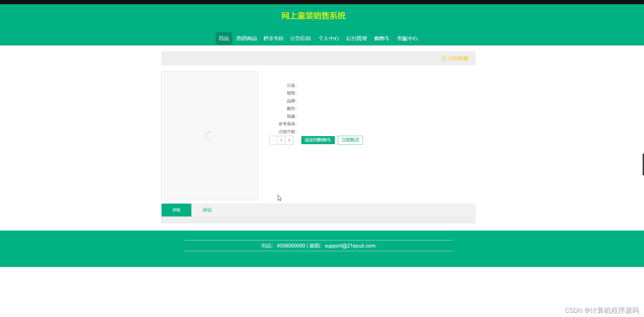Open the 秒杀专区 navigation item

click(x=273, y=38)
